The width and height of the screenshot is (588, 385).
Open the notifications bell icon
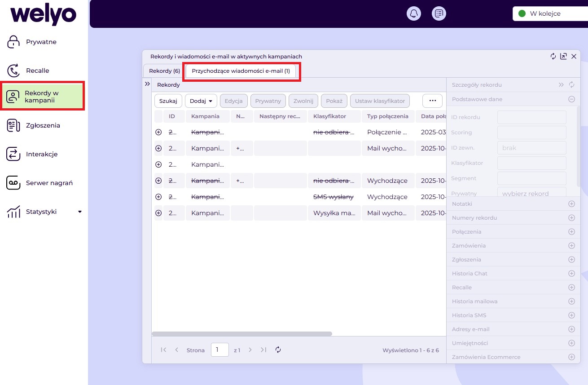[x=414, y=13]
